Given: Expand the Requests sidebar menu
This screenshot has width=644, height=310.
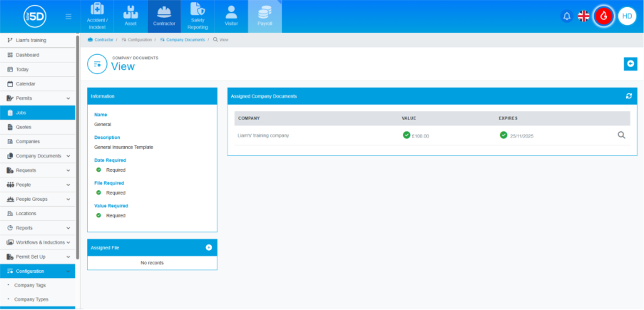Looking at the screenshot, I should [37, 170].
